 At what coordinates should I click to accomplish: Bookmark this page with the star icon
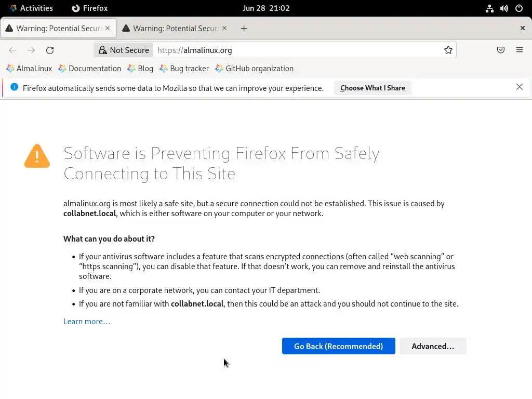tap(448, 50)
